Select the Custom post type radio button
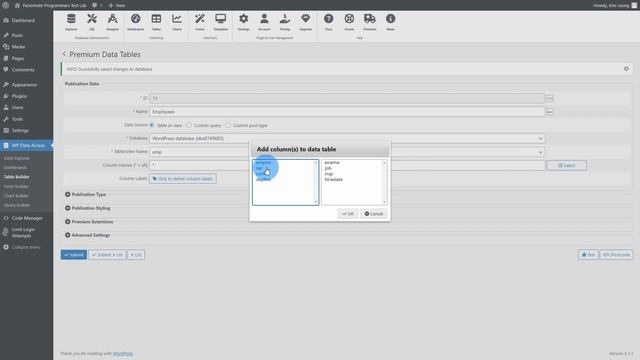 click(x=228, y=125)
